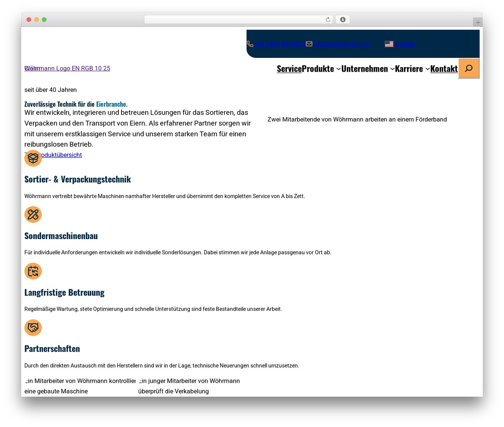
Task: Add a new browser tab
Action: [478, 22]
